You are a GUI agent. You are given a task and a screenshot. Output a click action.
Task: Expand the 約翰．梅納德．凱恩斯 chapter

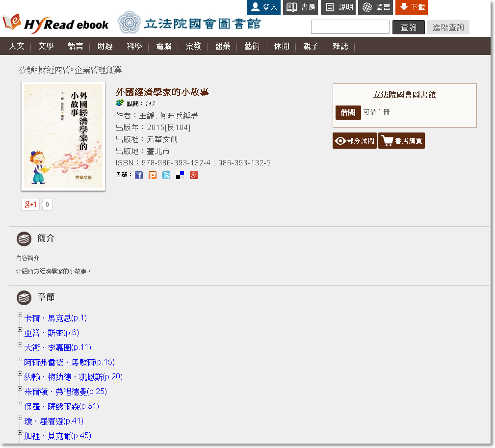(x=20, y=374)
